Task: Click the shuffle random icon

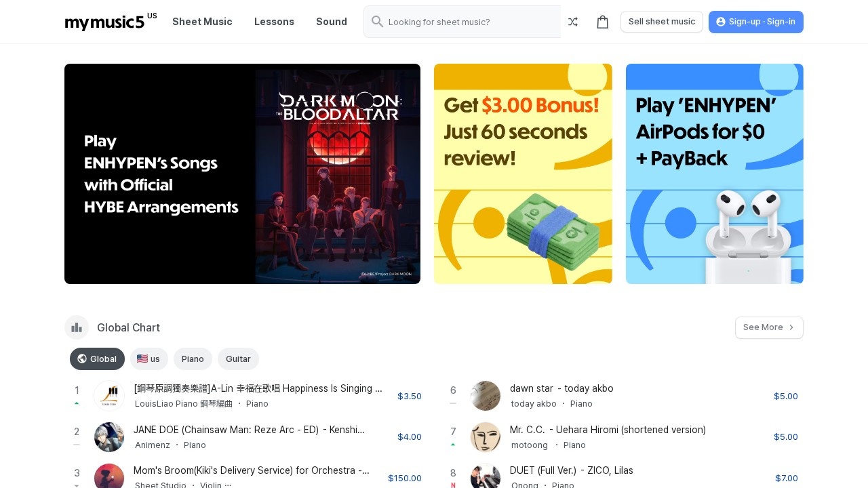Action: 573,22
